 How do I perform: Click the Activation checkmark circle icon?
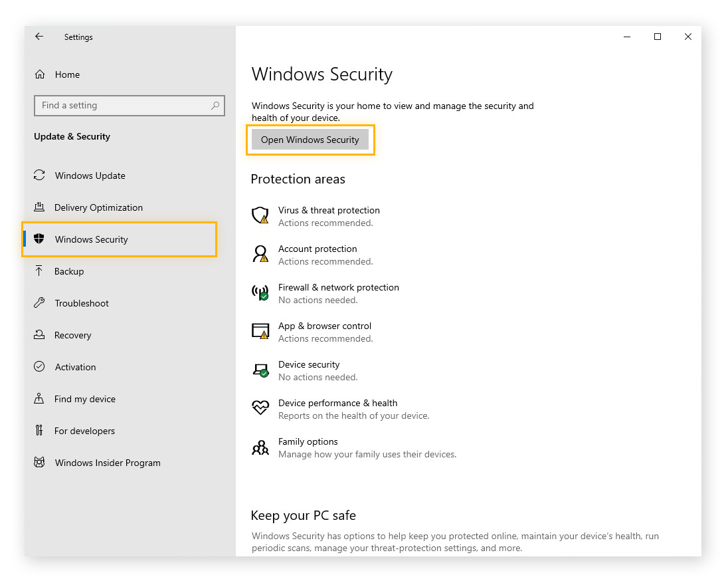(x=39, y=367)
